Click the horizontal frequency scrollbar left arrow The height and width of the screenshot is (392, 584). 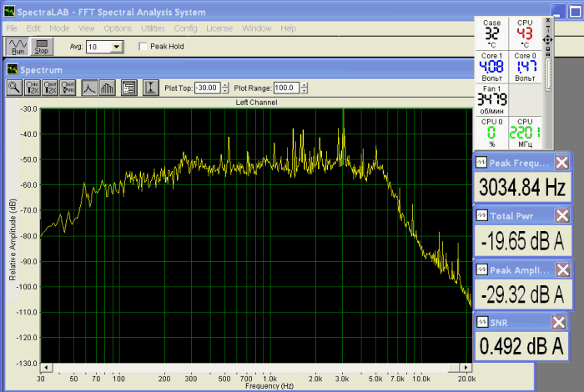tap(47, 368)
